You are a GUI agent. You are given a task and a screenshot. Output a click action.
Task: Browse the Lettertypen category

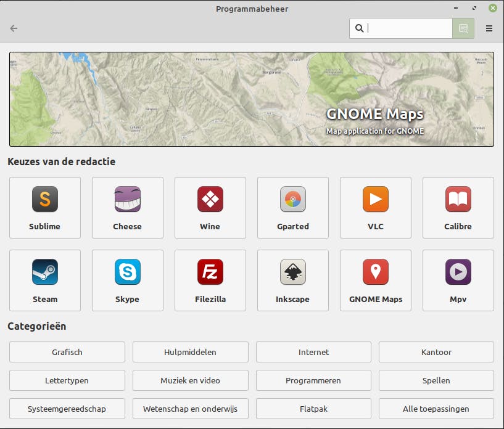[67, 380]
